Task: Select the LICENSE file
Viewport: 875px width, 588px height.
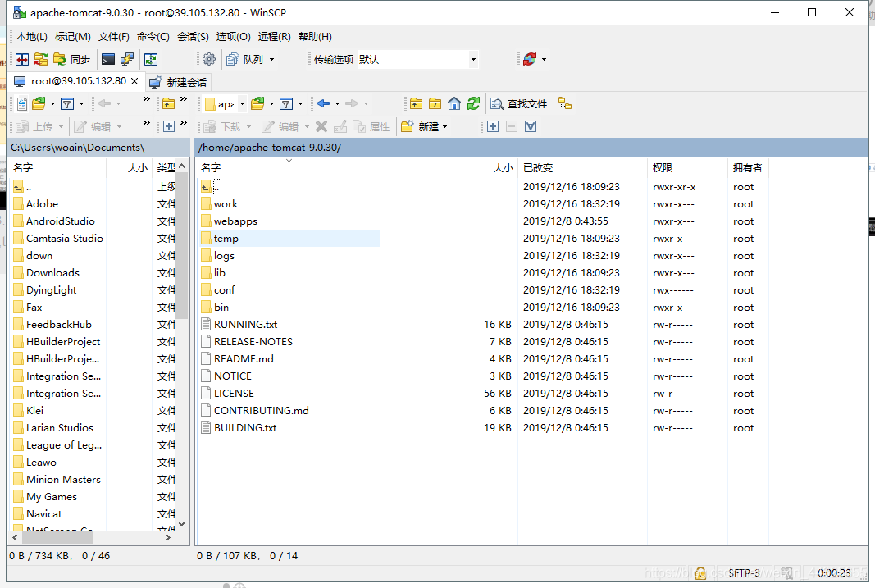Action: pos(234,394)
